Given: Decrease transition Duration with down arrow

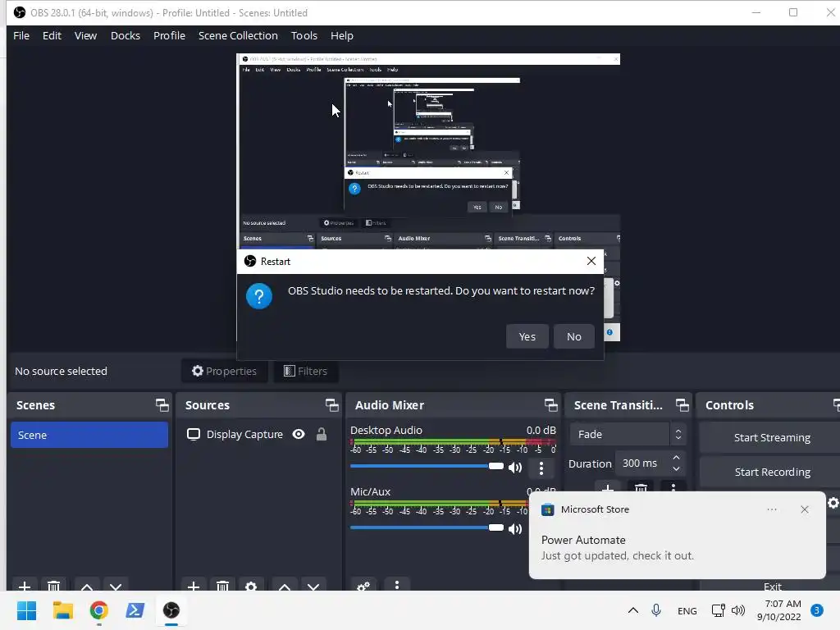Looking at the screenshot, I should coord(676,469).
